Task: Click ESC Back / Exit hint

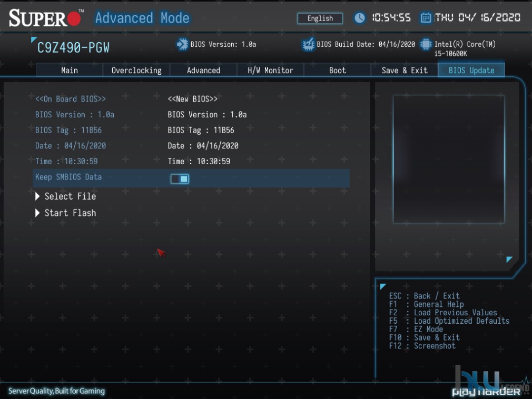Action: point(425,296)
